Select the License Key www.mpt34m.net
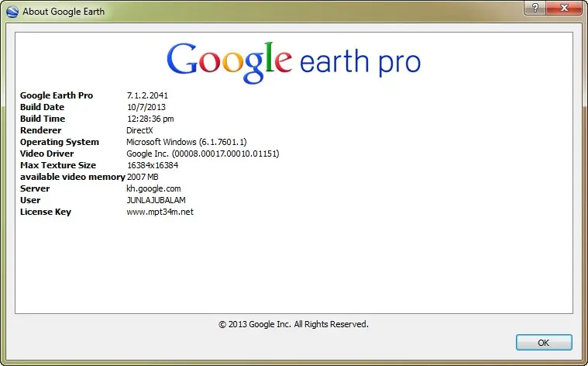The image size is (588, 366). click(160, 212)
